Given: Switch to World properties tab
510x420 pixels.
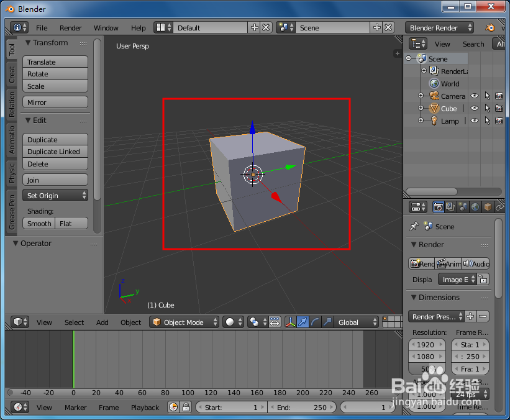Looking at the screenshot, I should click(475, 207).
